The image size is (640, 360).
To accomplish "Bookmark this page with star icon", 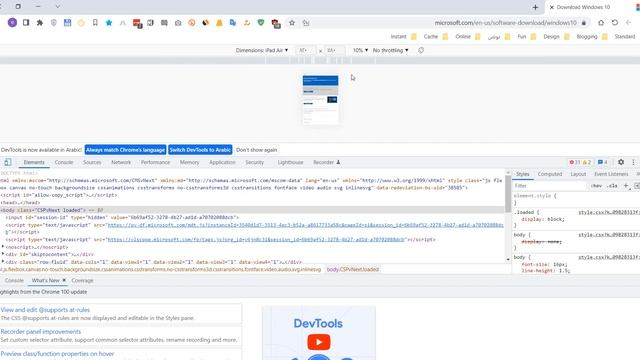I will click(x=292, y=23).
